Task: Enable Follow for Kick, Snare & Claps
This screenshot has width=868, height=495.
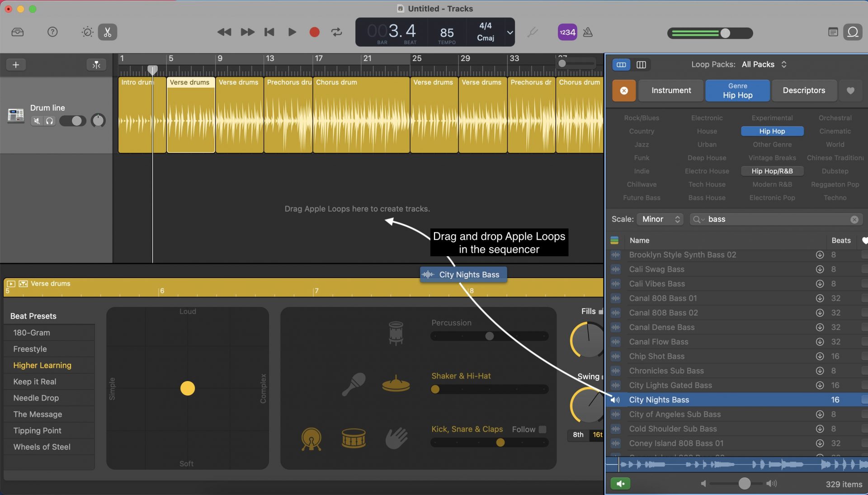Action: [543, 429]
